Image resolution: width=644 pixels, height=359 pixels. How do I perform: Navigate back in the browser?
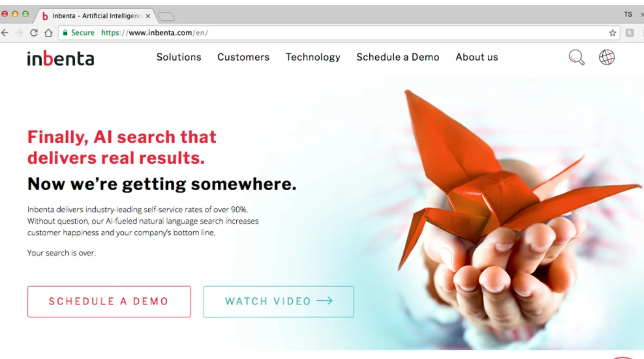(5, 33)
